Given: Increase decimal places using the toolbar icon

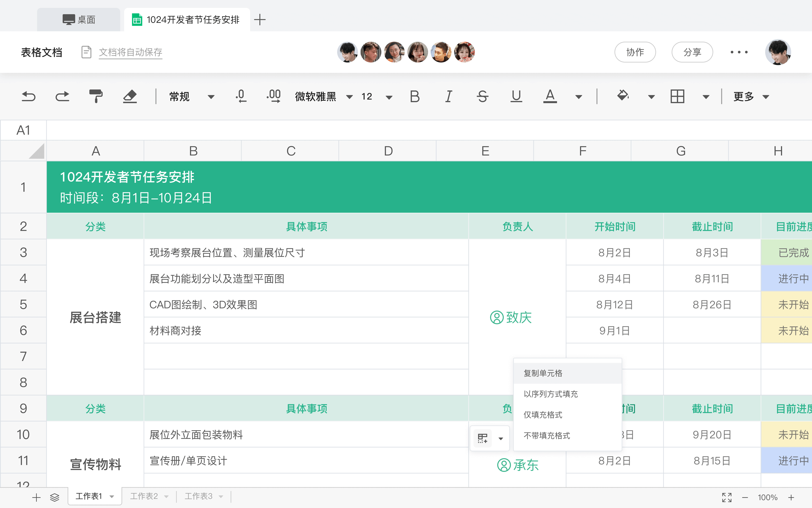Looking at the screenshot, I should tap(273, 97).
